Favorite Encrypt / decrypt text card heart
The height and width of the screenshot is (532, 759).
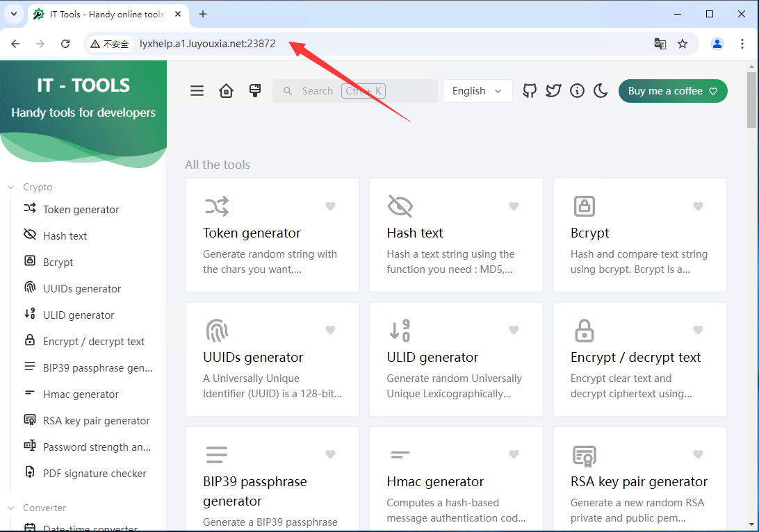[698, 331]
